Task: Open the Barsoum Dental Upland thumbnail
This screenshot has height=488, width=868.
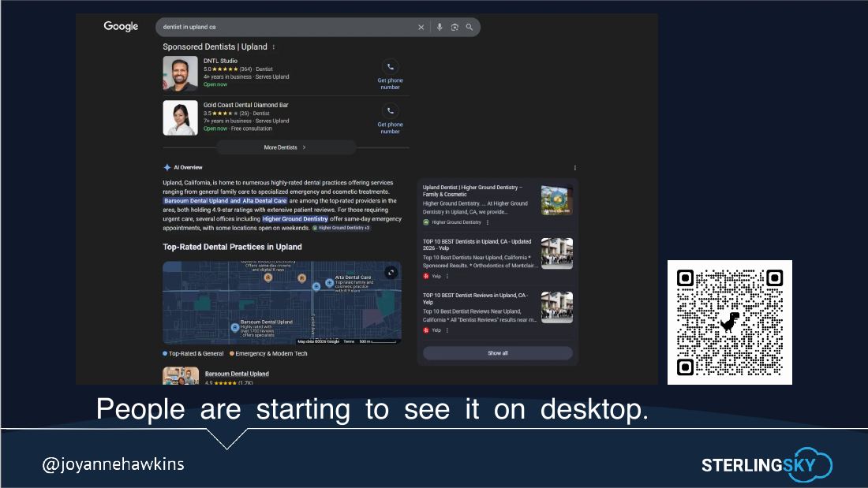Action: pos(181,376)
